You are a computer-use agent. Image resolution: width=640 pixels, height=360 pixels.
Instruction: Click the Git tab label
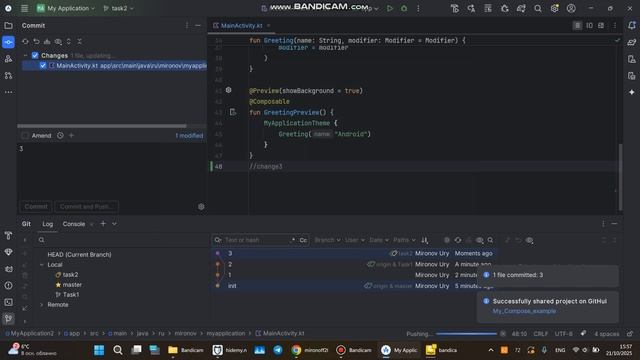coord(26,224)
